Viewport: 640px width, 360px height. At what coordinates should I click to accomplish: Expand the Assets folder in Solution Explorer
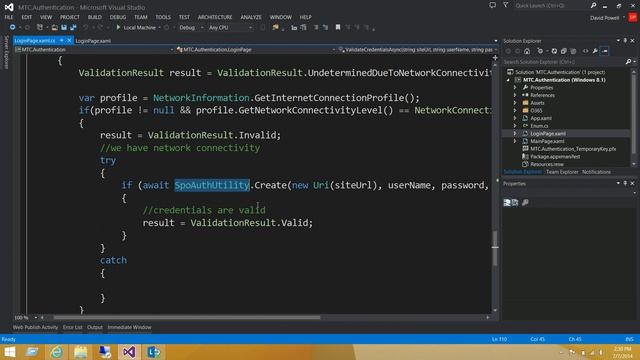click(515, 103)
